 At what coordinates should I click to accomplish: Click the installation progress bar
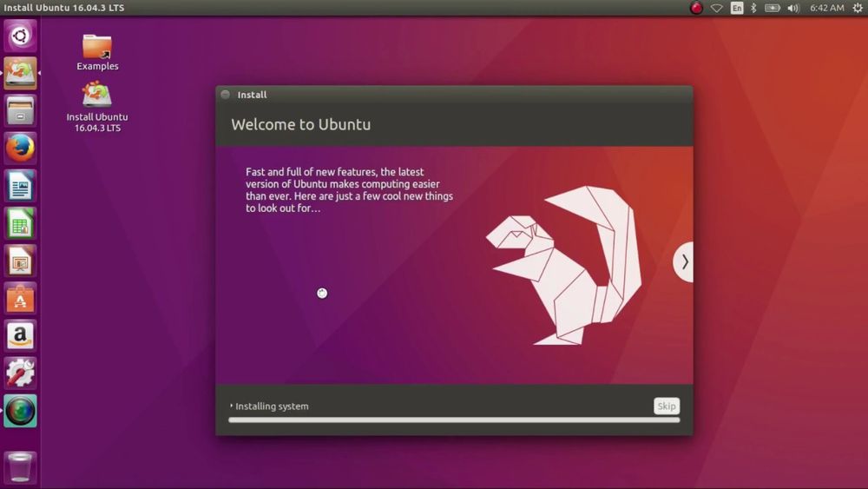click(x=454, y=420)
